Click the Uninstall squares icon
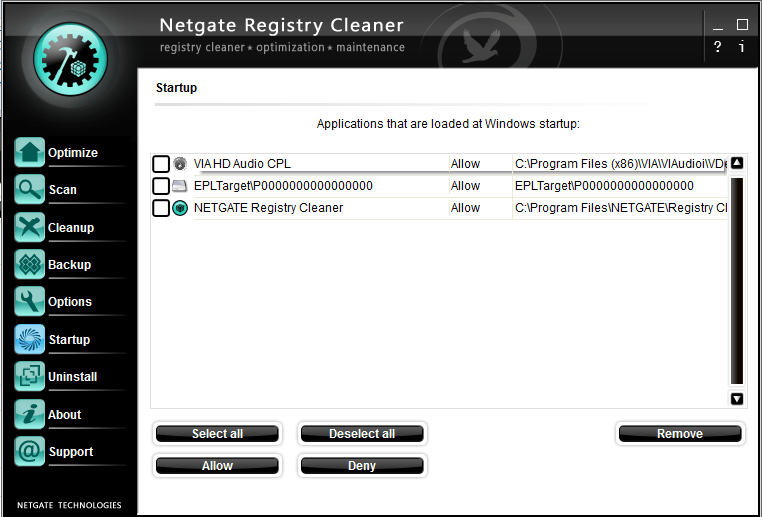The height and width of the screenshot is (517, 762). point(29,377)
